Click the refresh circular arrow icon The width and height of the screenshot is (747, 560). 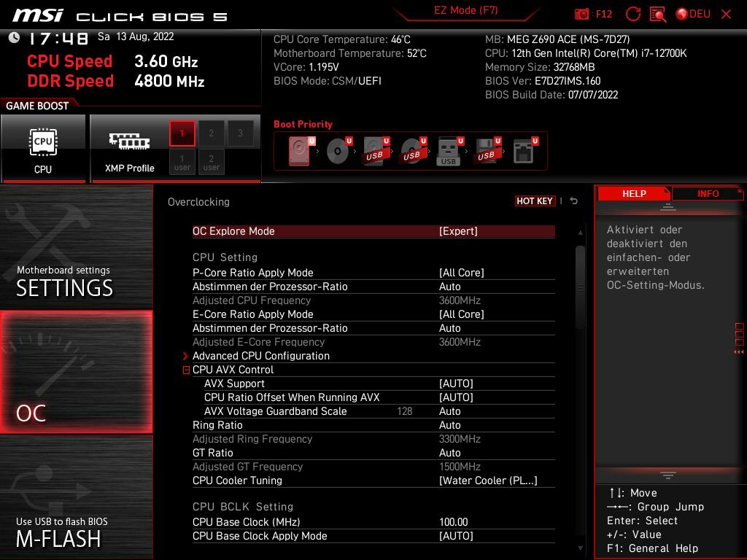(x=633, y=14)
